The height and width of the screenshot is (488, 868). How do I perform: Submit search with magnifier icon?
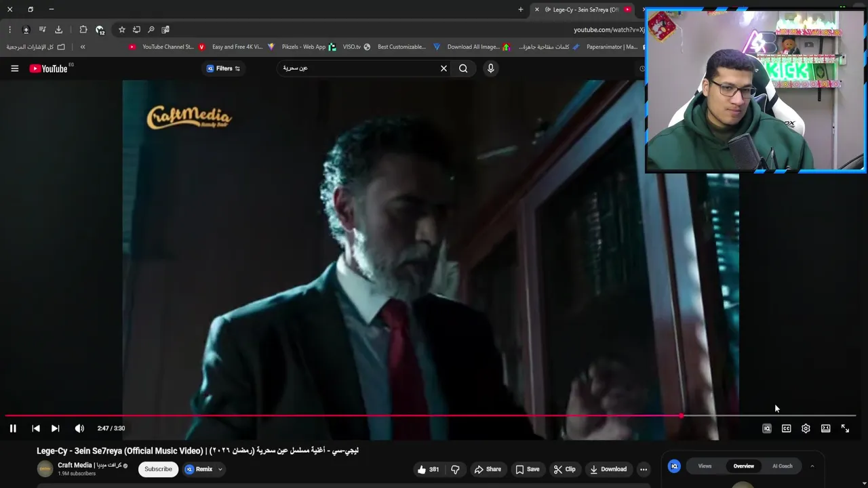click(x=463, y=68)
